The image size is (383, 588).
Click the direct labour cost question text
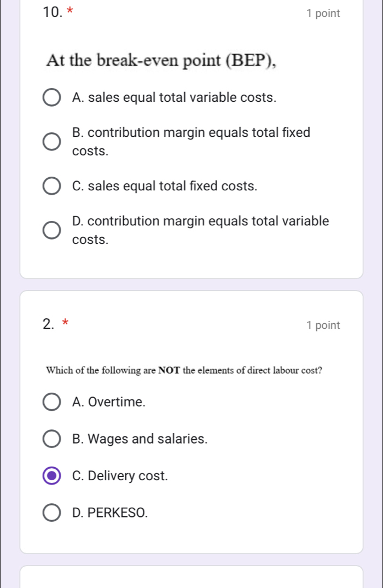[184, 370]
